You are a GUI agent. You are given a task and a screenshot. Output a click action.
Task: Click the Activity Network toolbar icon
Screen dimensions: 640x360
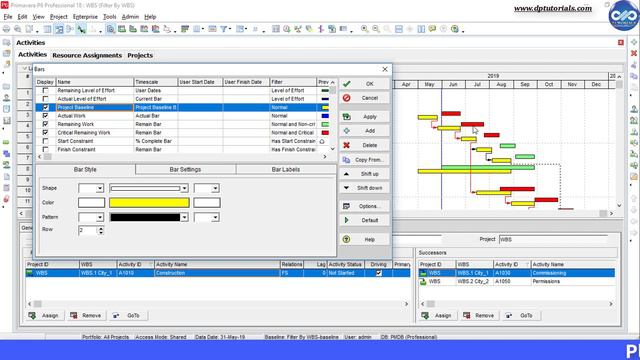click(70, 29)
